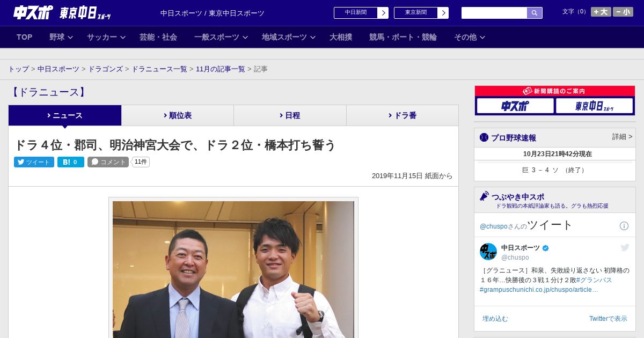Switch to the 順位表 tab
644x338 pixels.
coord(178,115)
